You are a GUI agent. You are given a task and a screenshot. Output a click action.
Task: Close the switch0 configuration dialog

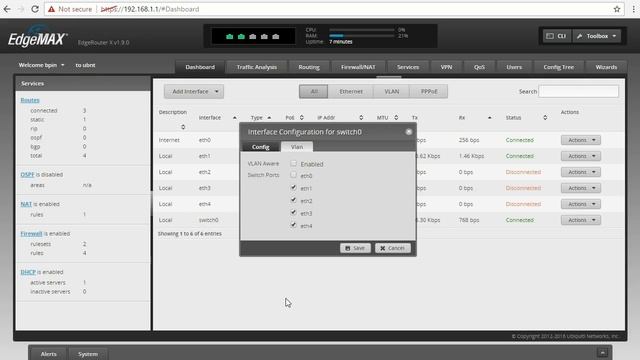pos(409,132)
